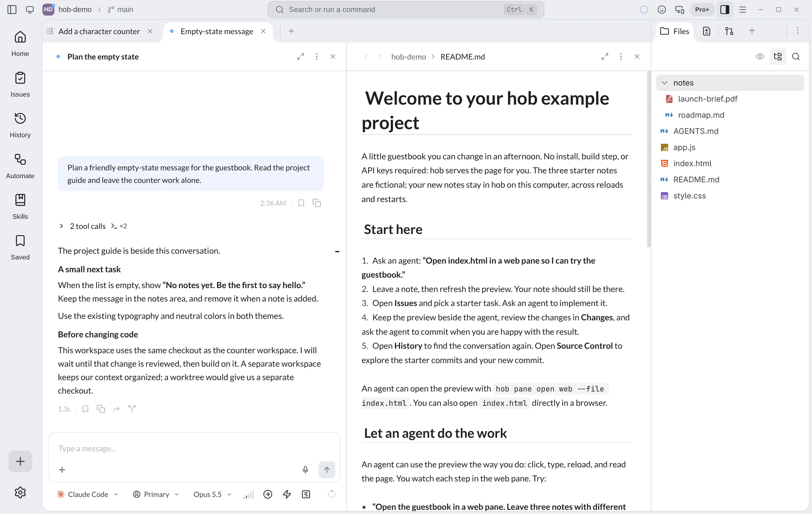Open the search icon in Files panel
Screen dimensions: 812x514
click(x=796, y=57)
